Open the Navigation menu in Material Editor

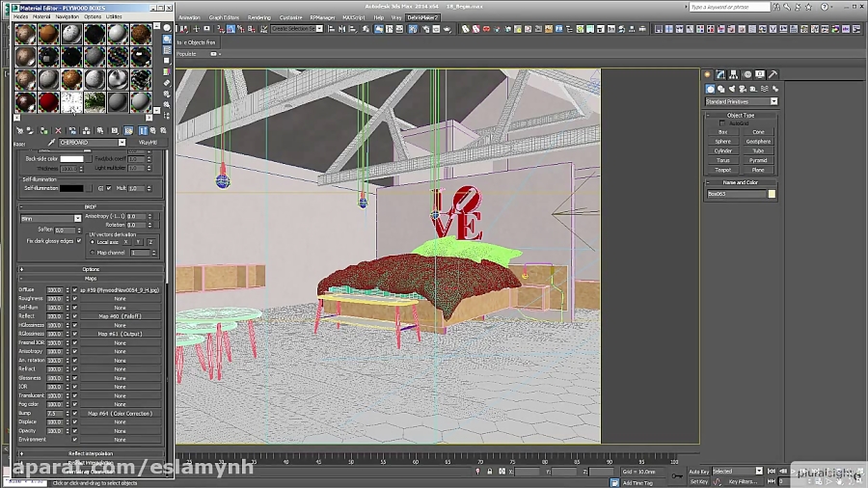(x=68, y=16)
